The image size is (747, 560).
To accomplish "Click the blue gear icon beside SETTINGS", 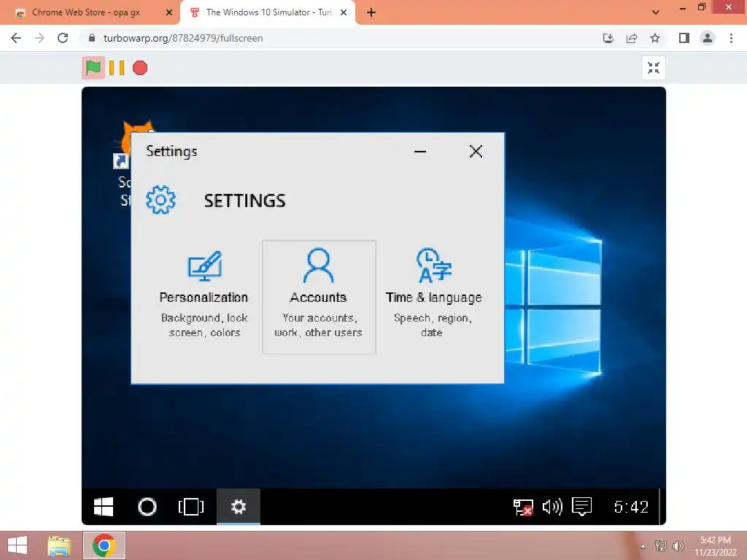I will [x=160, y=200].
